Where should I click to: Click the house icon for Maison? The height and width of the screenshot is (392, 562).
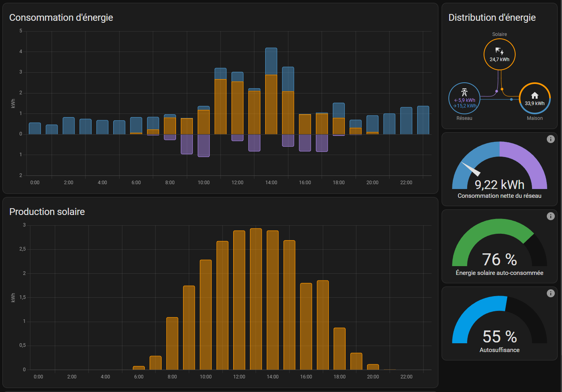tap(534, 96)
